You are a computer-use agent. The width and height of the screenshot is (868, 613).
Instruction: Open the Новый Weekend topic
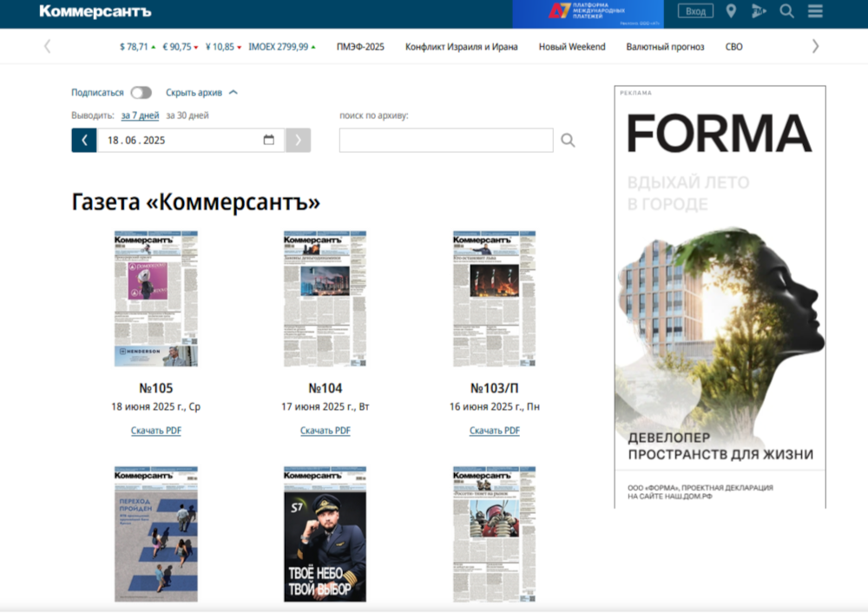[572, 47]
